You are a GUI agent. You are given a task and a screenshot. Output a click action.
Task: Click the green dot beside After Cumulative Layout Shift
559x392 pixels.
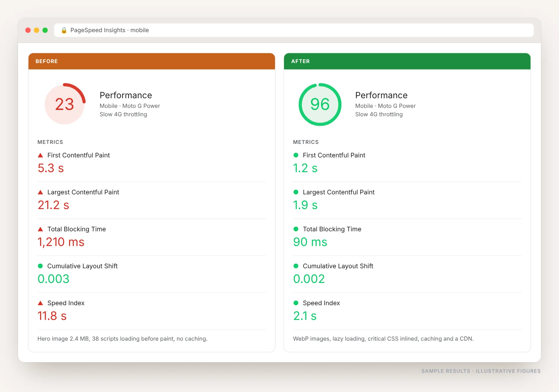pyautogui.click(x=296, y=266)
